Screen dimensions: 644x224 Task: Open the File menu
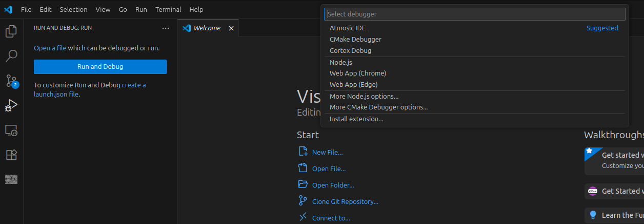(x=26, y=9)
